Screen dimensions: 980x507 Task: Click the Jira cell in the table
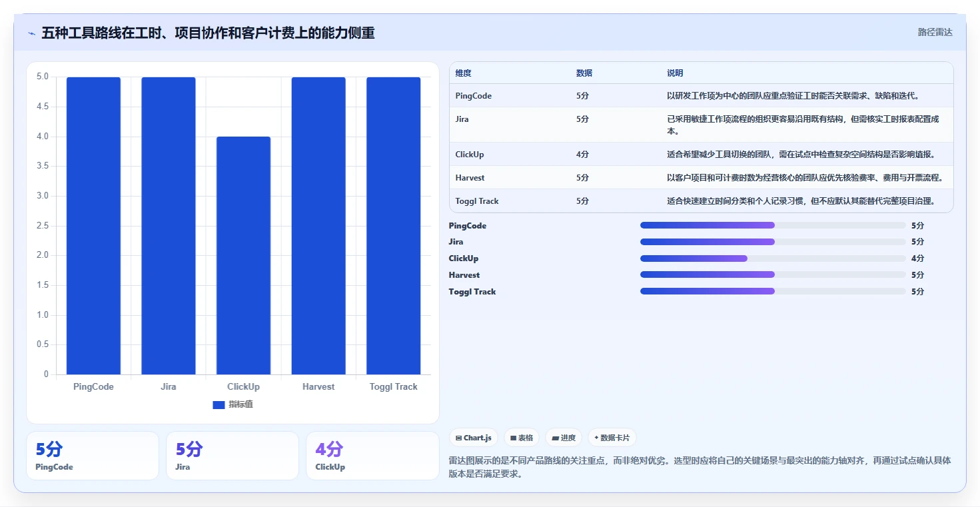point(462,119)
